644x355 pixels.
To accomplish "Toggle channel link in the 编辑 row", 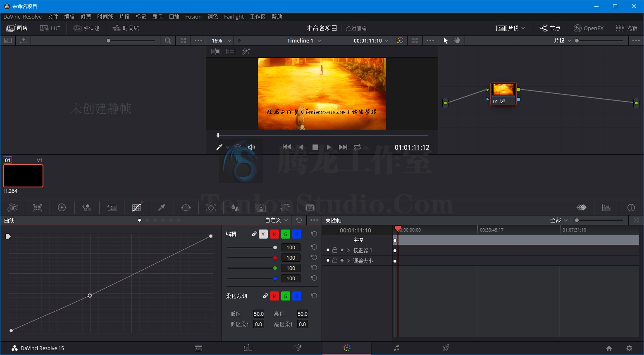I will [x=254, y=234].
